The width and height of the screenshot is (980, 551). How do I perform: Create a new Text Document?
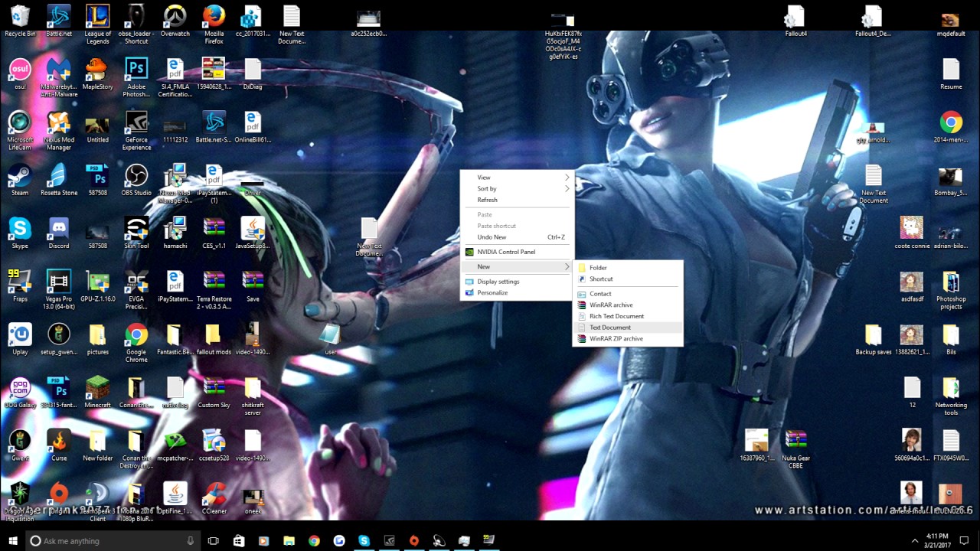(x=628, y=328)
